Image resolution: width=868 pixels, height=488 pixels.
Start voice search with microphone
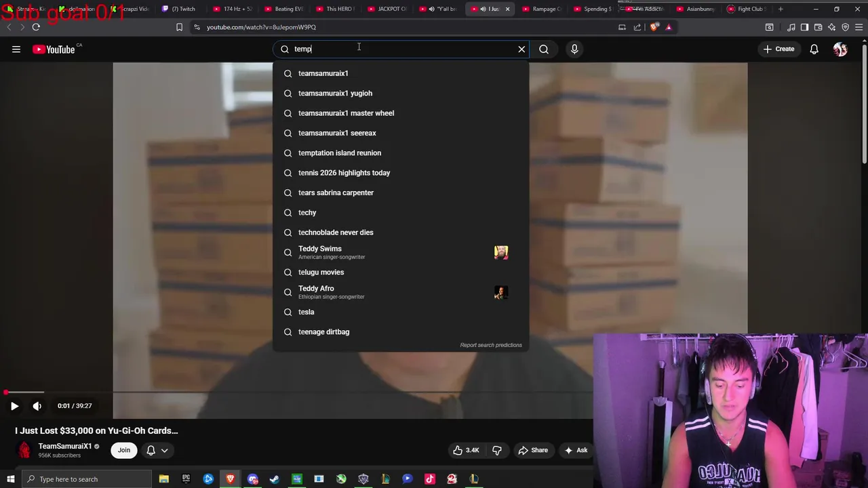[574, 49]
